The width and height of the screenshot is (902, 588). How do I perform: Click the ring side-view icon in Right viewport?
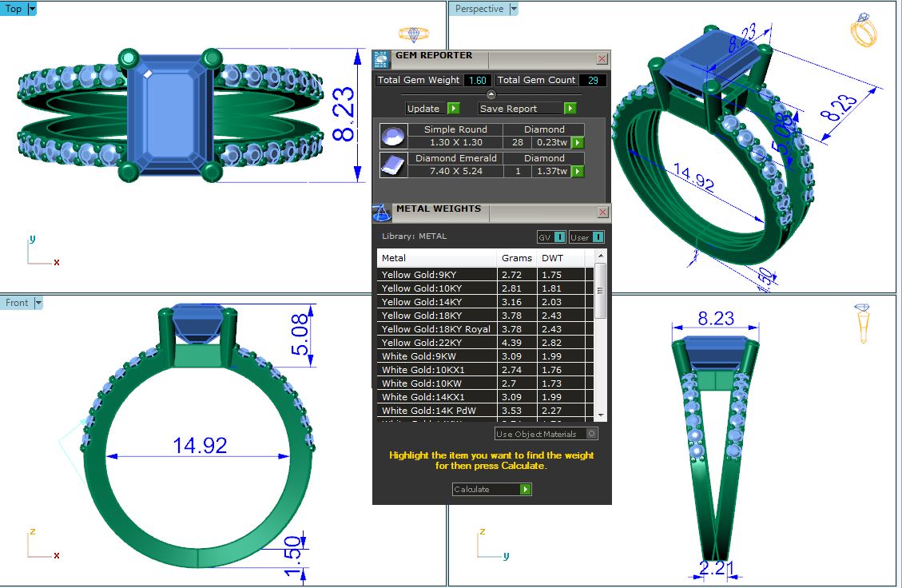point(863,323)
